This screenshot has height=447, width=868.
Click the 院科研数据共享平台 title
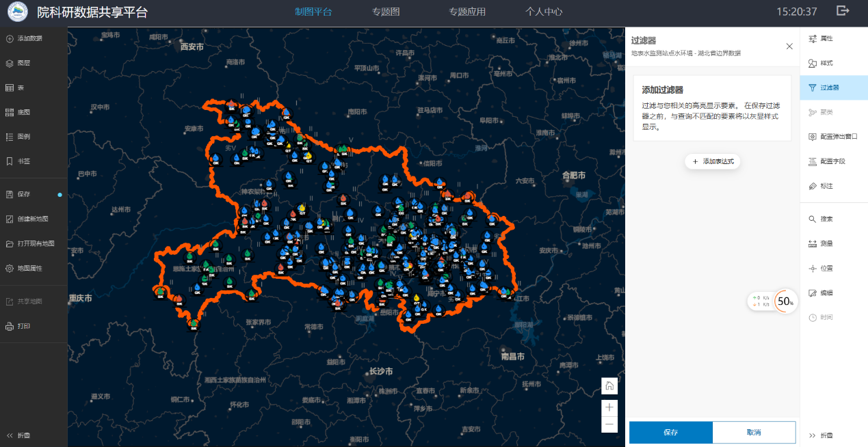point(92,12)
